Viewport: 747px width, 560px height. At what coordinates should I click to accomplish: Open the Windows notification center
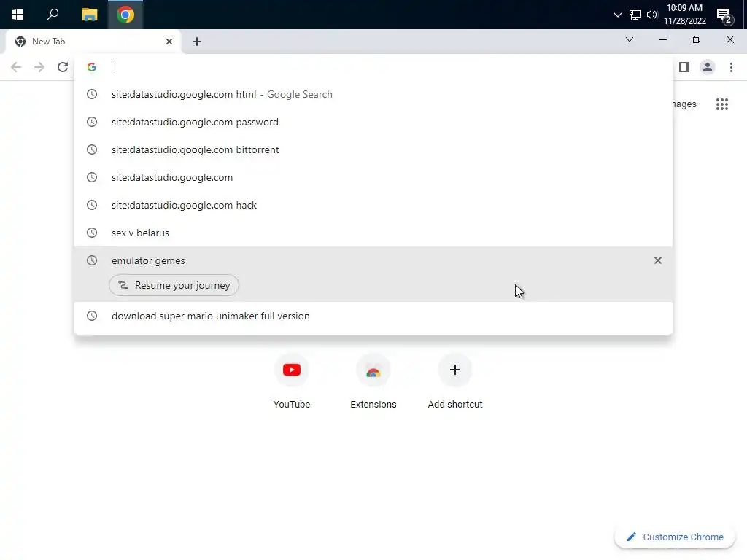tap(725, 16)
